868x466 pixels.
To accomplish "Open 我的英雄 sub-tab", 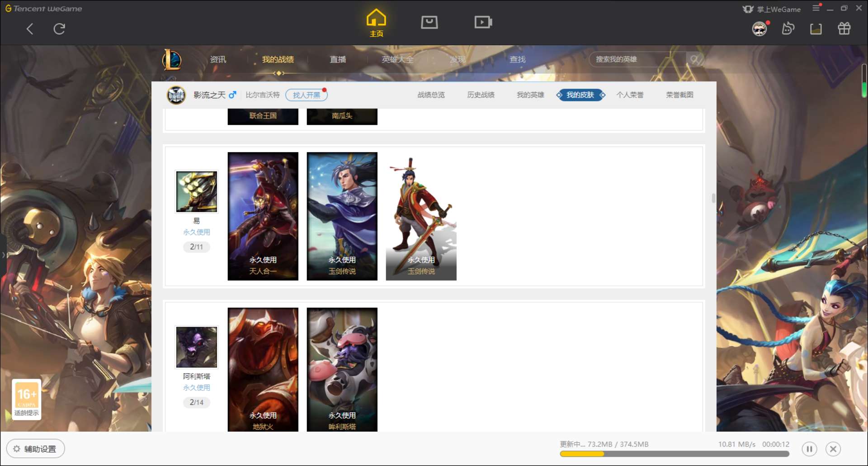I will [x=530, y=95].
